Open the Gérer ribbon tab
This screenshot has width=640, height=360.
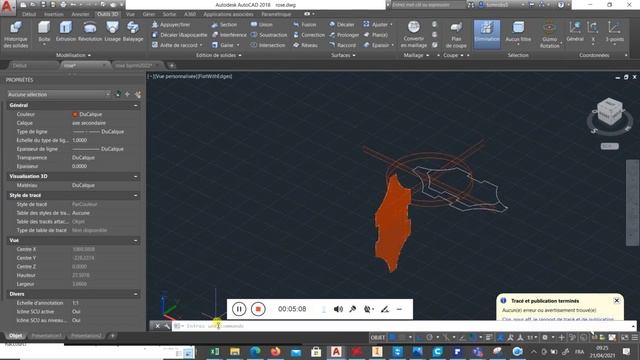[149, 14]
